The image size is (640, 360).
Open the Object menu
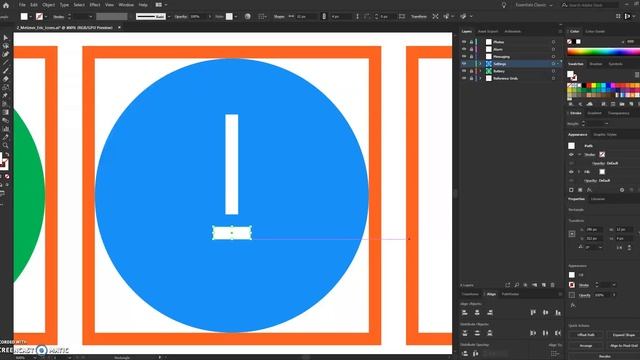(49, 5)
